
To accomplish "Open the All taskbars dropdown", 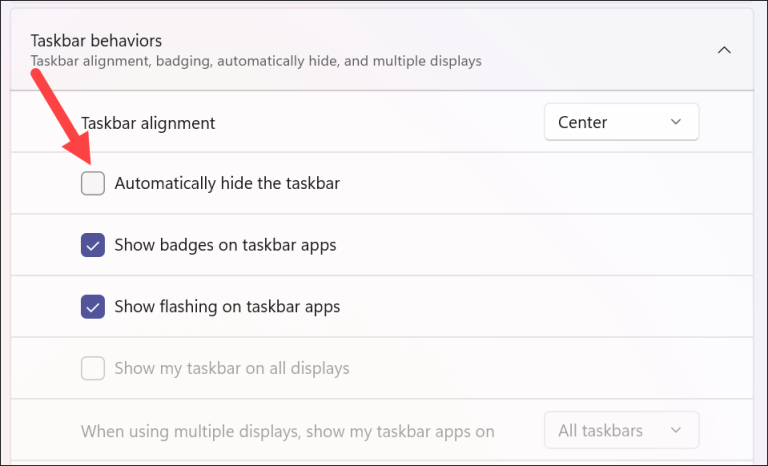I will coord(621,430).
